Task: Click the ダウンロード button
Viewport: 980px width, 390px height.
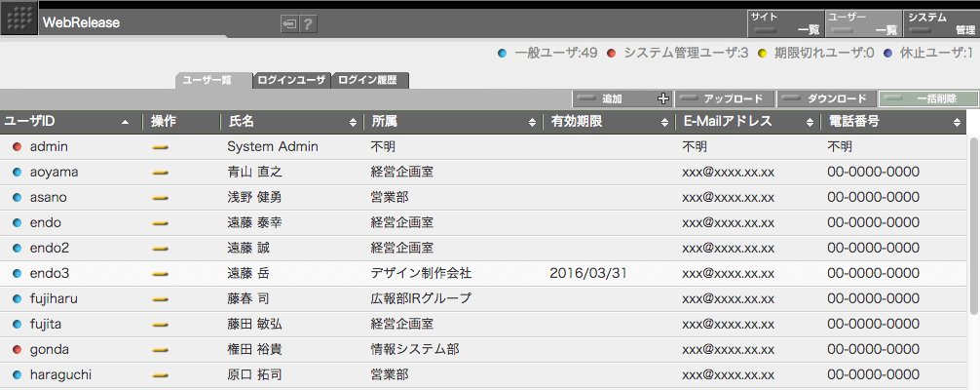Action: (x=827, y=98)
